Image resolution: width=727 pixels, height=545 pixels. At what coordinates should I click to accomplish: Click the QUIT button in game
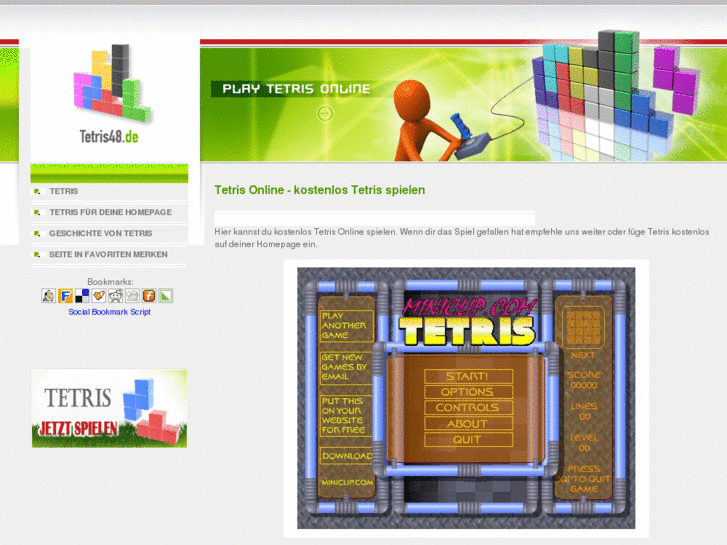(468, 439)
